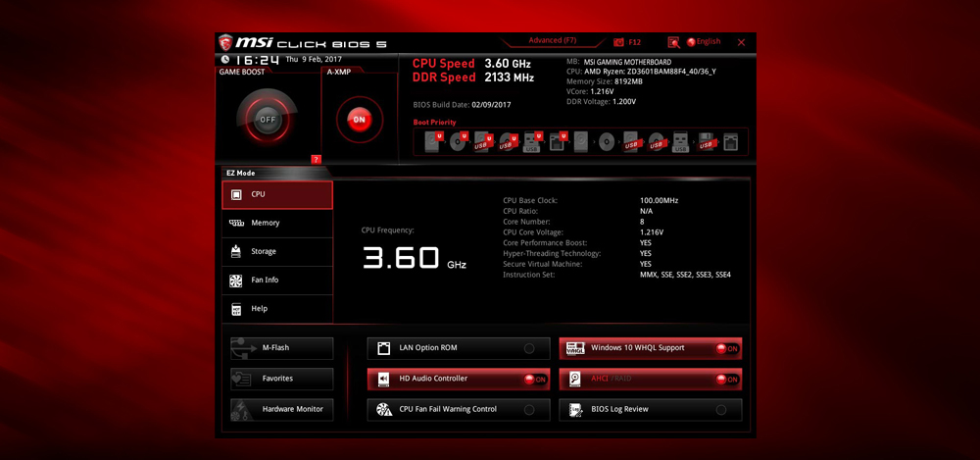The height and width of the screenshot is (460, 980).
Task: Turn off Windows 10 WHQL Support
Action: tap(726, 348)
